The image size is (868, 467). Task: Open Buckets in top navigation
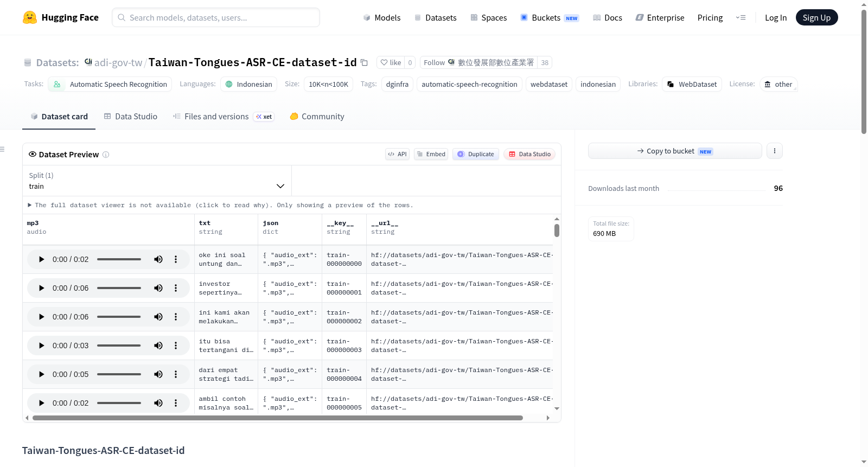(550, 18)
